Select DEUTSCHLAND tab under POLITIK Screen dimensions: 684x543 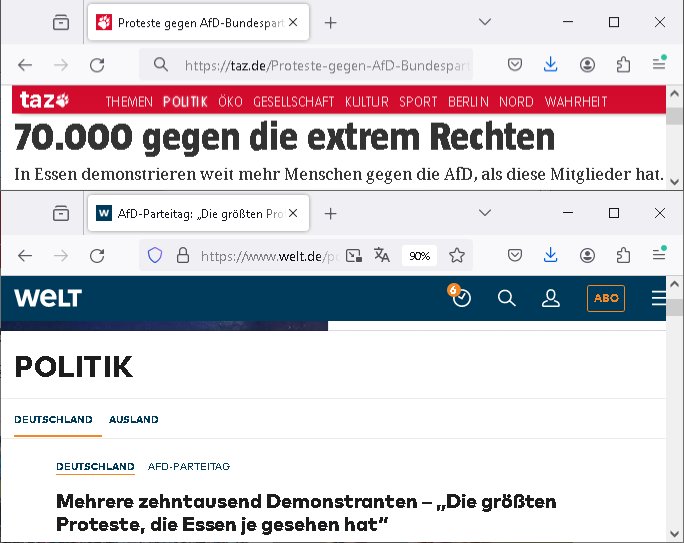click(x=53, y=420)
